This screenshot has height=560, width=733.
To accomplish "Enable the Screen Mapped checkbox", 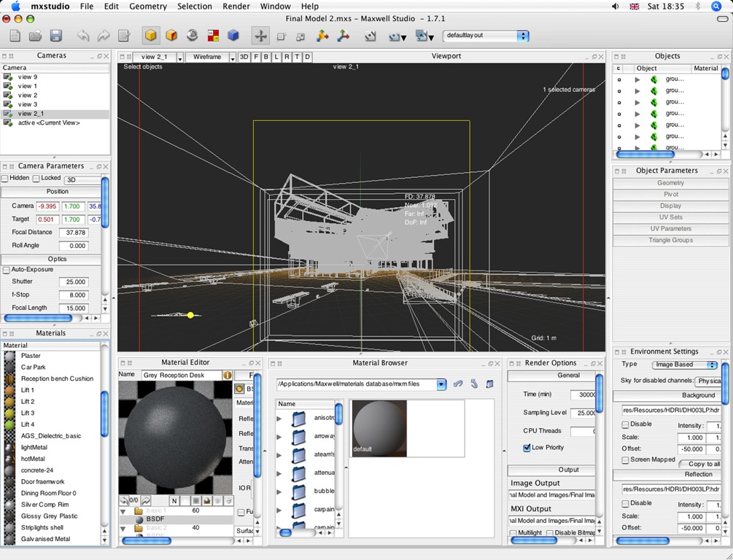I will (x=625, y=460).
